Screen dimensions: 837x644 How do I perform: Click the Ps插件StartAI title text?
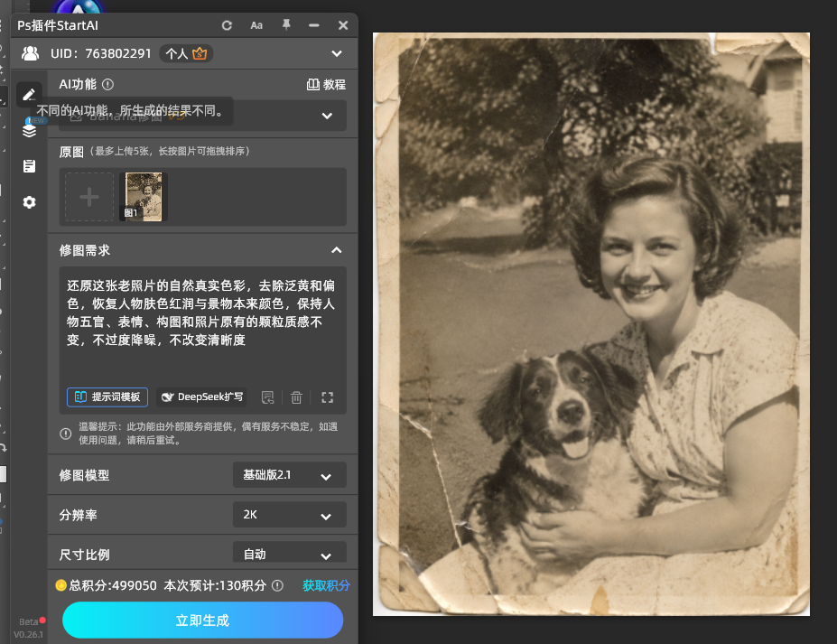pos(58,25)
